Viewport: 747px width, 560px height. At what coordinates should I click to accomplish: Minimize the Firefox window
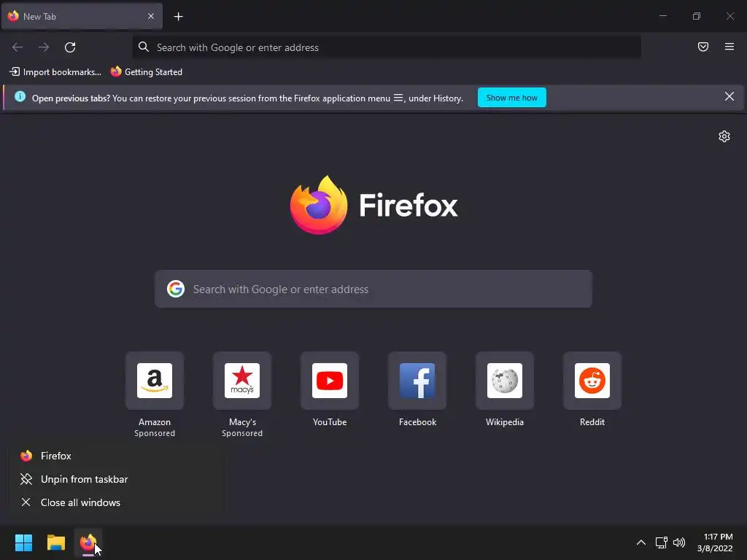[x=663, y=16]
